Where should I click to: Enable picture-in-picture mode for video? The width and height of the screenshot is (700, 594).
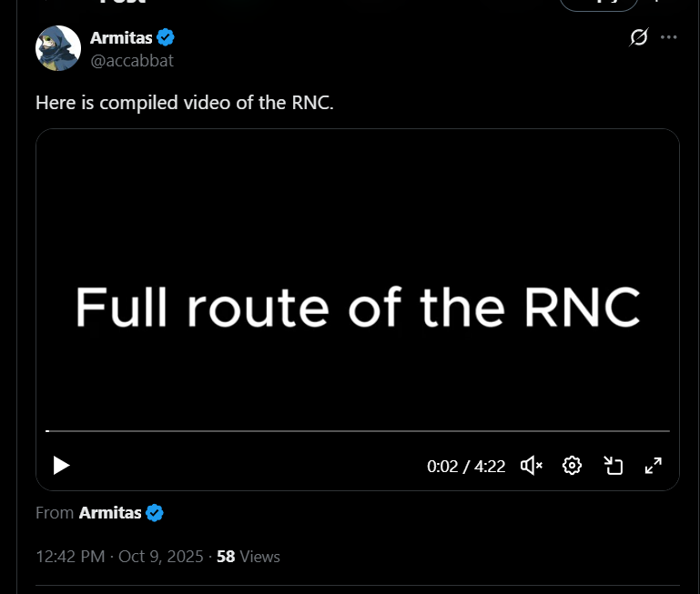pos(613,466)
